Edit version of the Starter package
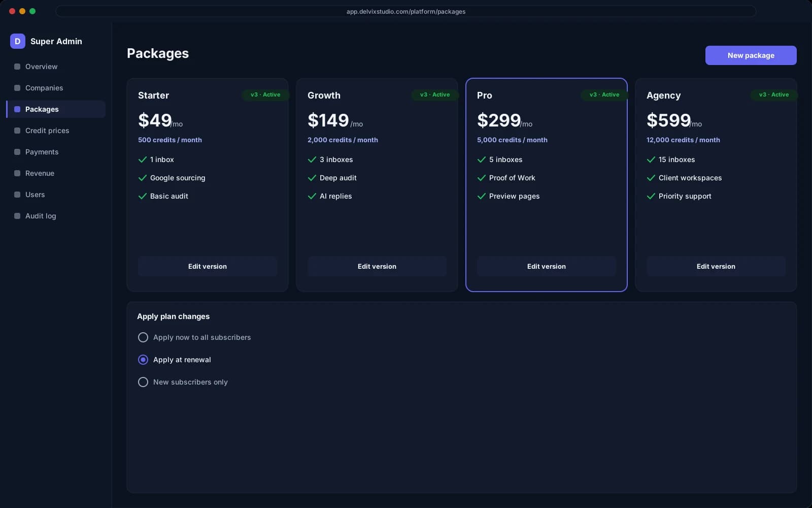 pos(208,266)
